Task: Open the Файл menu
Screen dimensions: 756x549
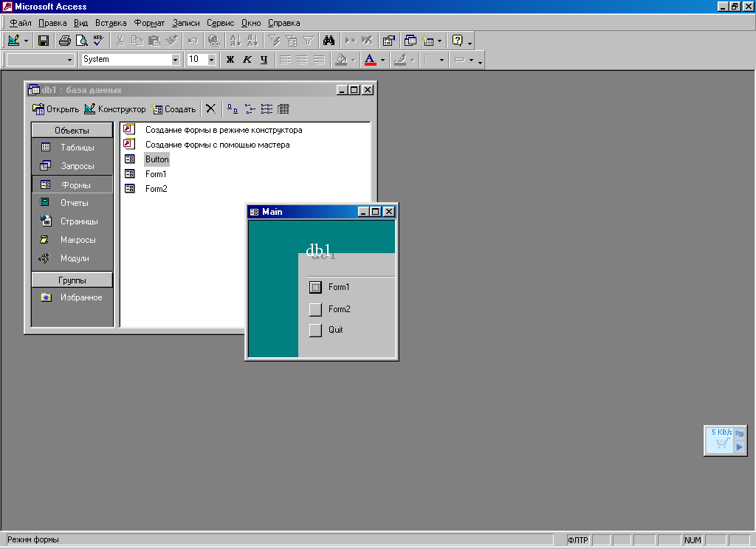Action: 20,23
